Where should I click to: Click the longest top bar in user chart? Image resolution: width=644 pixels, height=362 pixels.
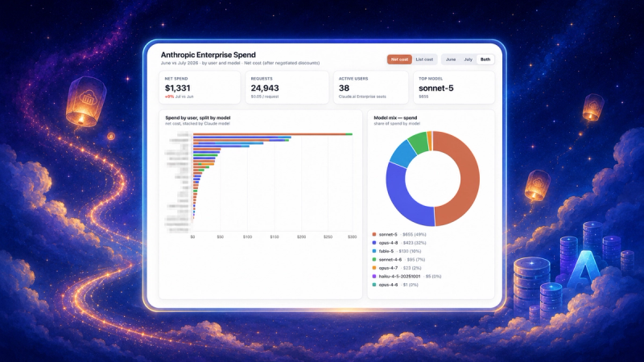pos(273,134)
